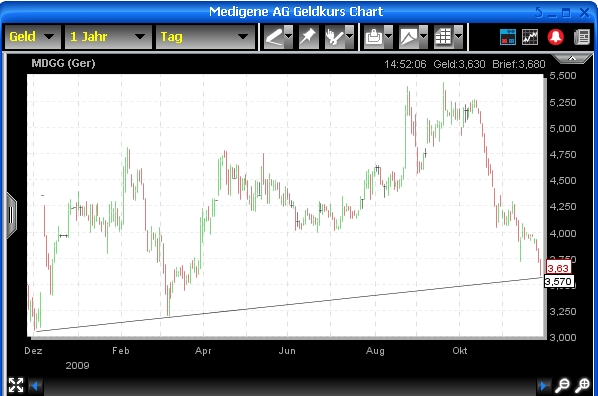The image size is (598, 396).
Task: Click the 3,570 trendline value marker
Action: (558, 282)
